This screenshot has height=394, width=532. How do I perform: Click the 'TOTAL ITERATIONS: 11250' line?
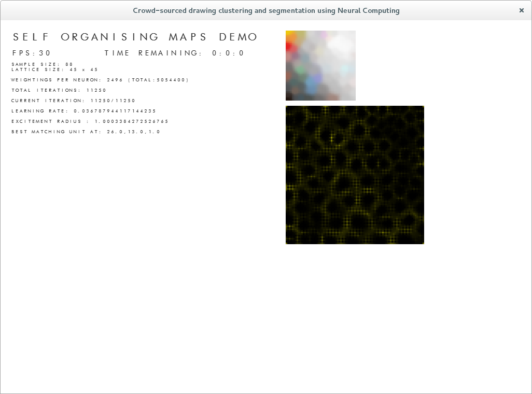59,90
